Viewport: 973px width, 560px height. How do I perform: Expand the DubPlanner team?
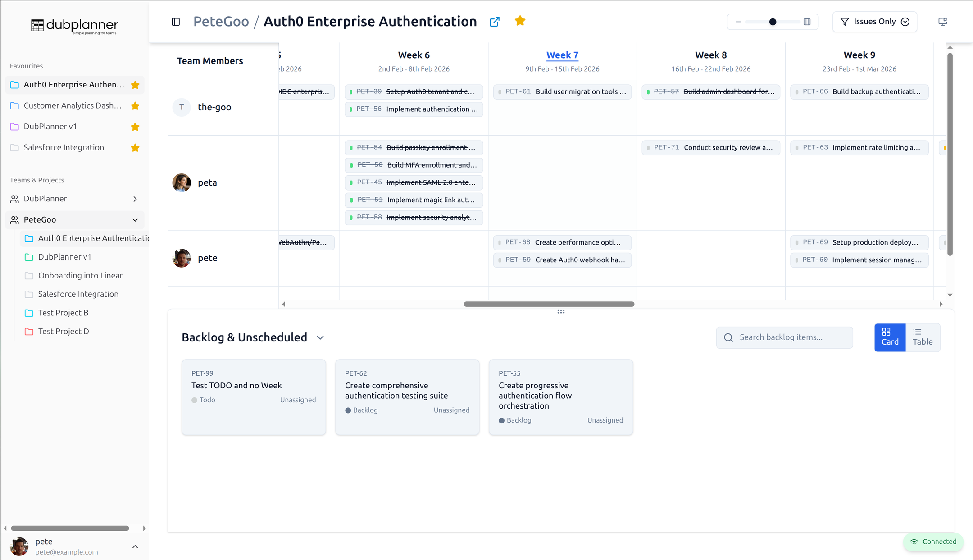135,199
